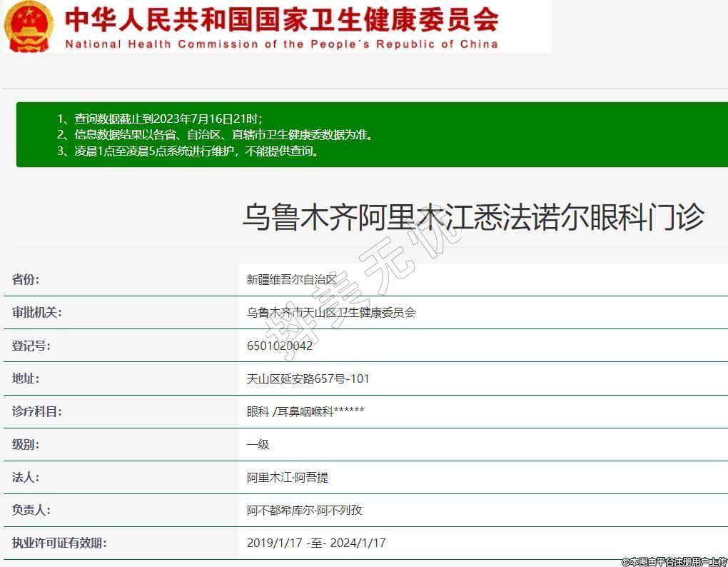Click the English National Health Commission subtitle
The height and width of the screenshot is (567, 728).
pos(281,44)
